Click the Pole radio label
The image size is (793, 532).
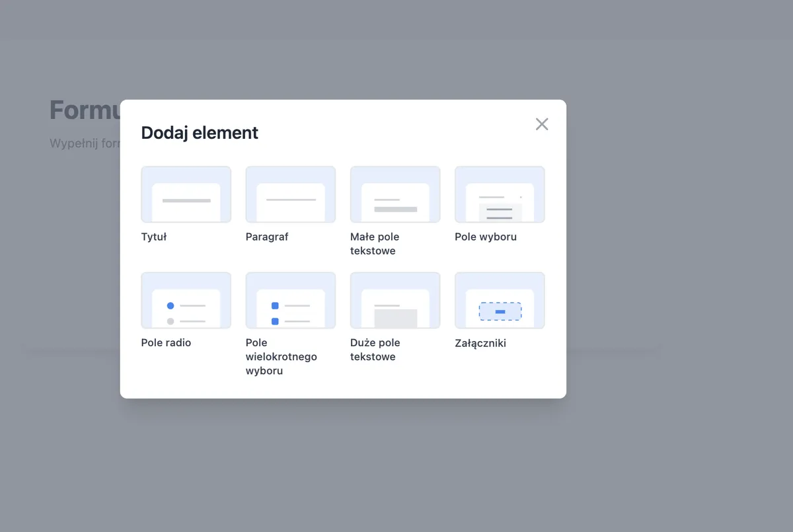tap(166, 342)
